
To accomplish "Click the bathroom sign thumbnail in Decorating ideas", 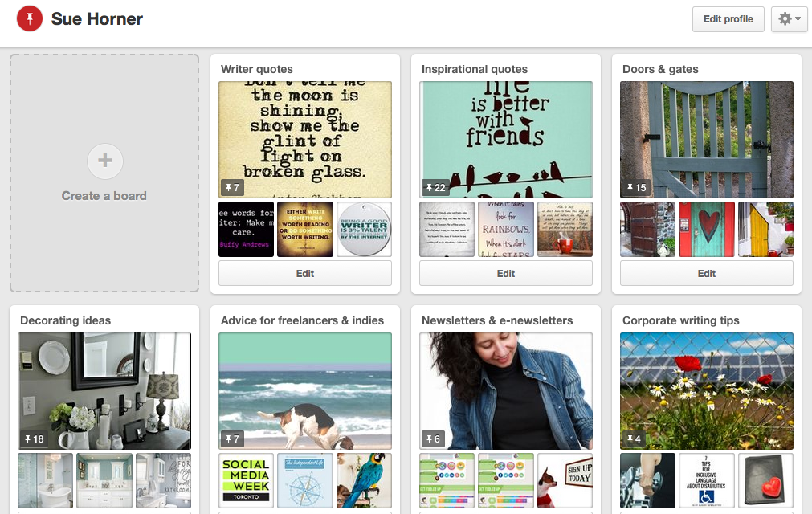I will (x=163, y=481).
